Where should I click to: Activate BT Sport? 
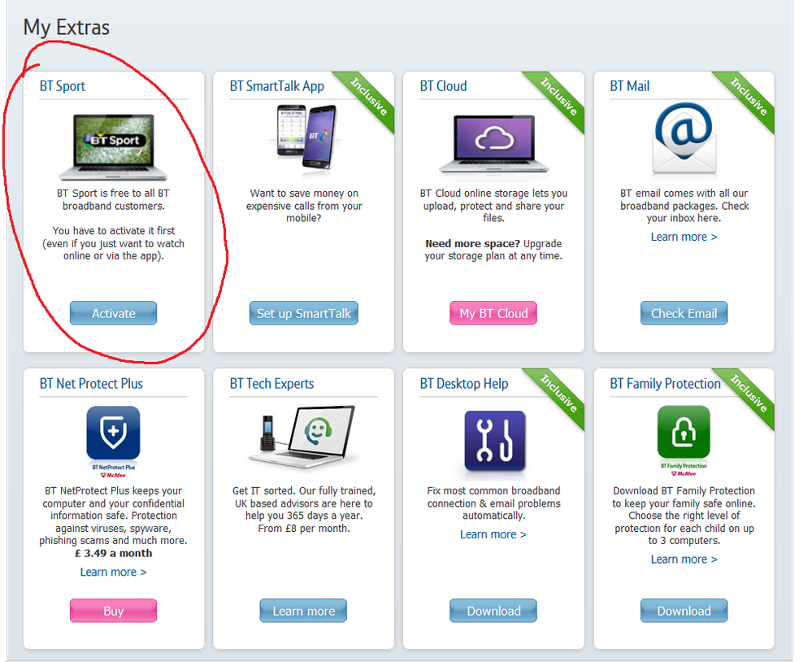114,313
